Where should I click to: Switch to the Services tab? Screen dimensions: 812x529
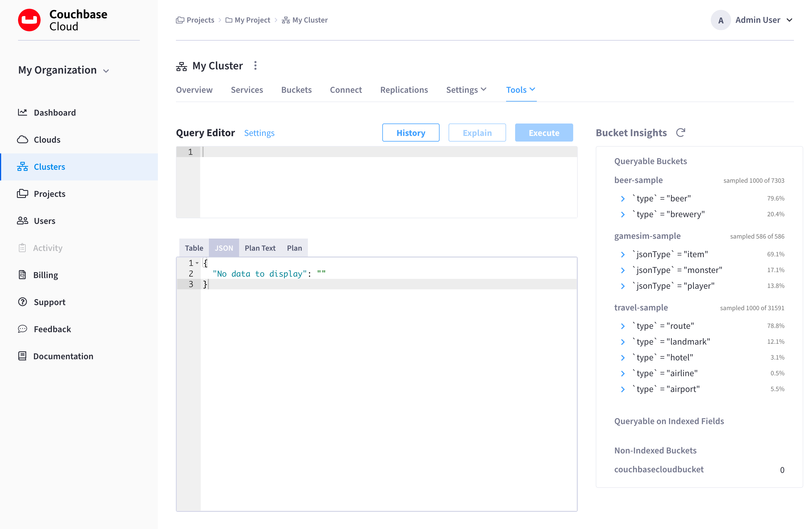tap(247, 90)
